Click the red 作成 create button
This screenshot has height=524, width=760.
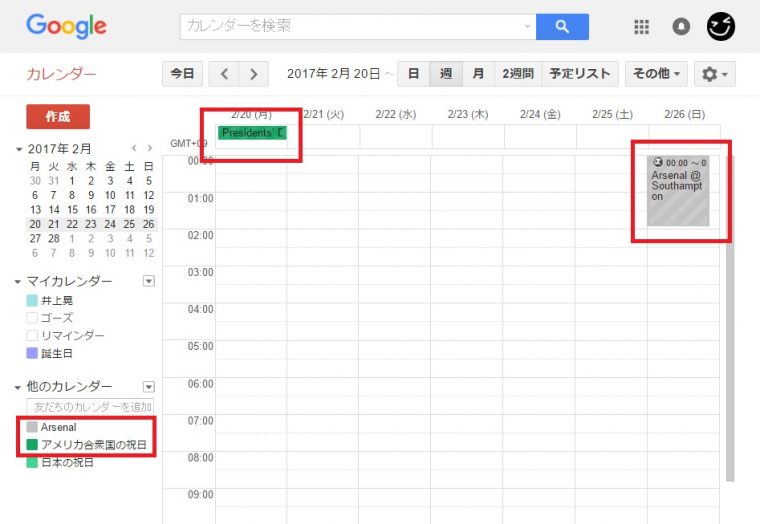coord(58,116)
